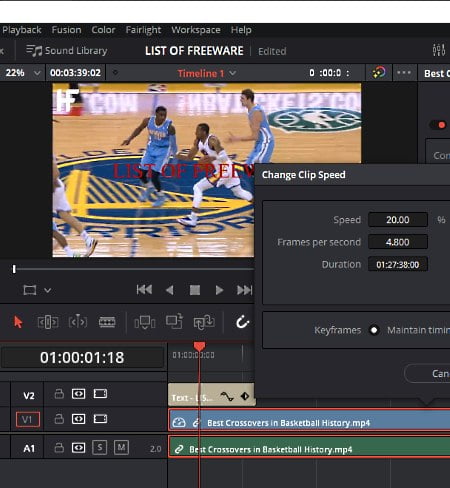Click the Replace Clip icon
This screenshot has height=488, width=450.
tap(204, 322)
